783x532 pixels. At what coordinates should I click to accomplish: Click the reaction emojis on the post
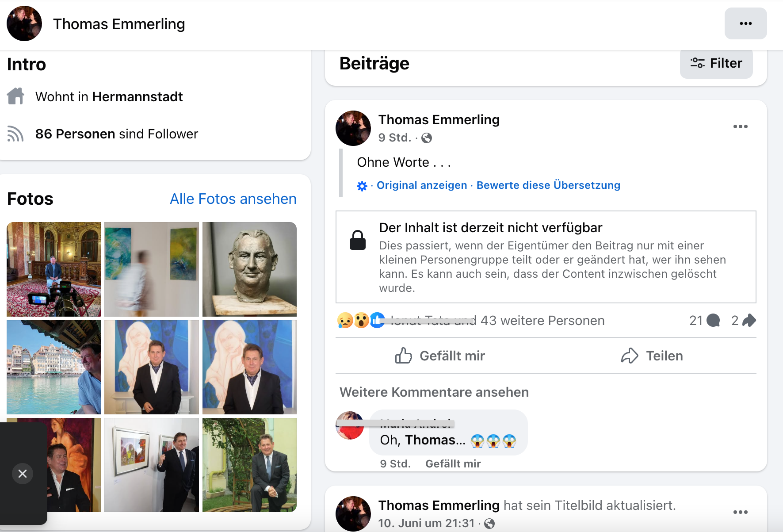tap(360, 320)
